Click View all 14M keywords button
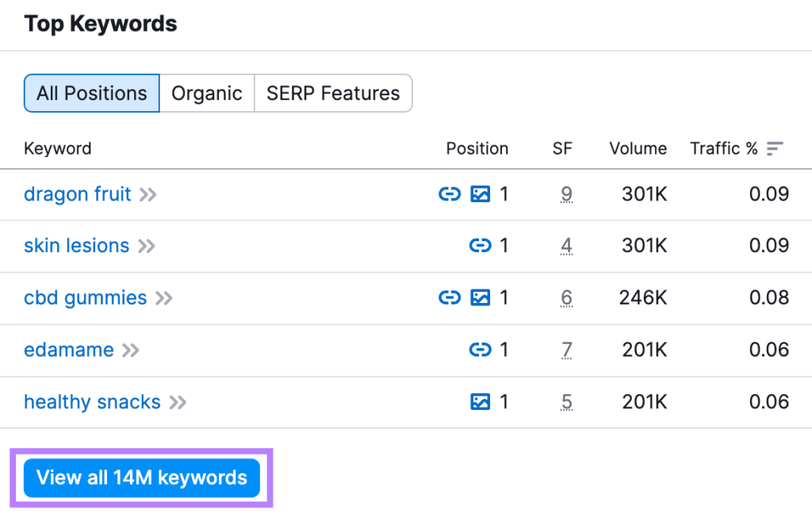Viewport: 812px width, 517px height. 142,477
